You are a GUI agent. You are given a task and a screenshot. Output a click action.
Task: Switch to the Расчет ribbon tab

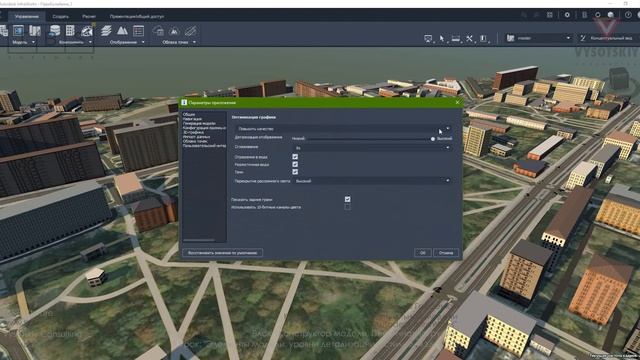coord(89,16)
